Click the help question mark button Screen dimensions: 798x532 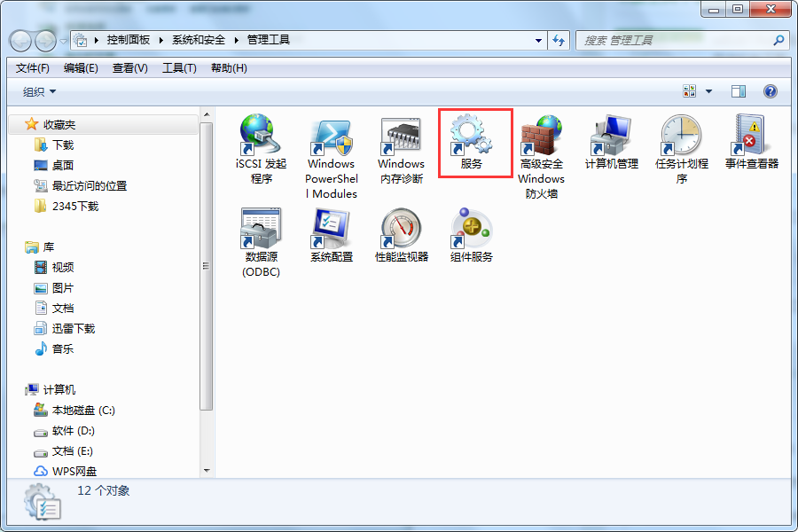[770, 91]
